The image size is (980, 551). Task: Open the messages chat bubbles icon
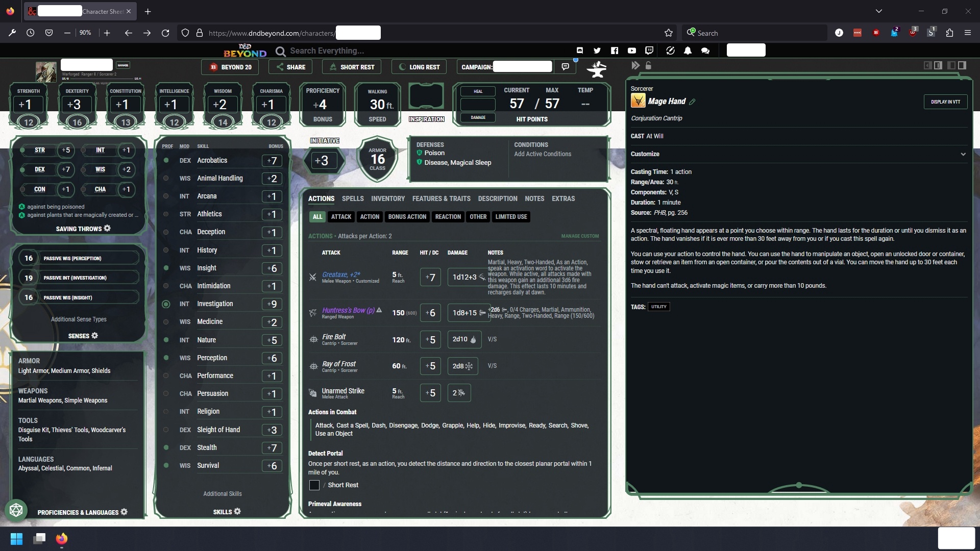(705, 51)
